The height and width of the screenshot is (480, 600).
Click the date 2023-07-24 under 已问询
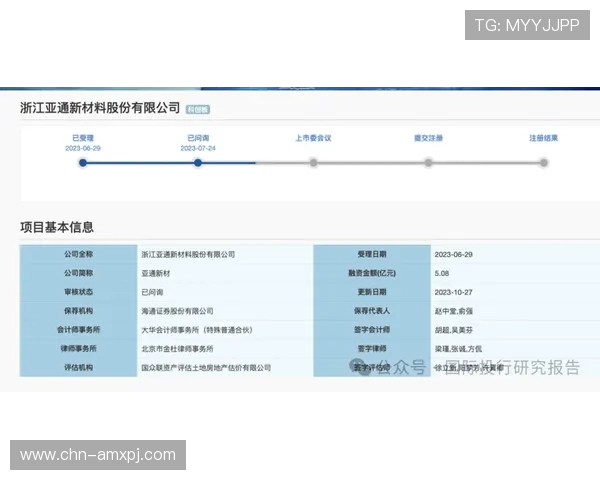pyautogui.click(x=198, y=148)
